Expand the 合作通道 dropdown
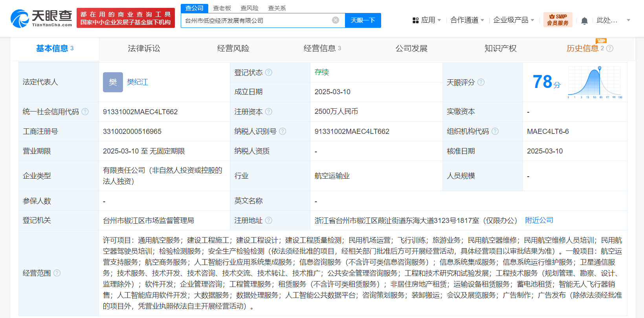This screenshot has width=644, height=318. pos(467,20)
